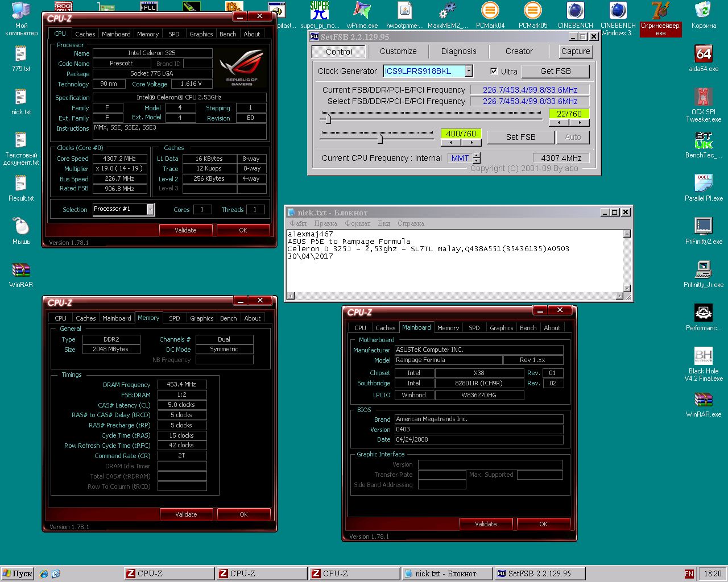Screen dimensions: 728x582
Task: Switch to the Customize tab in SetFSB
Action: pyautogui.click(x=398, y=51)
